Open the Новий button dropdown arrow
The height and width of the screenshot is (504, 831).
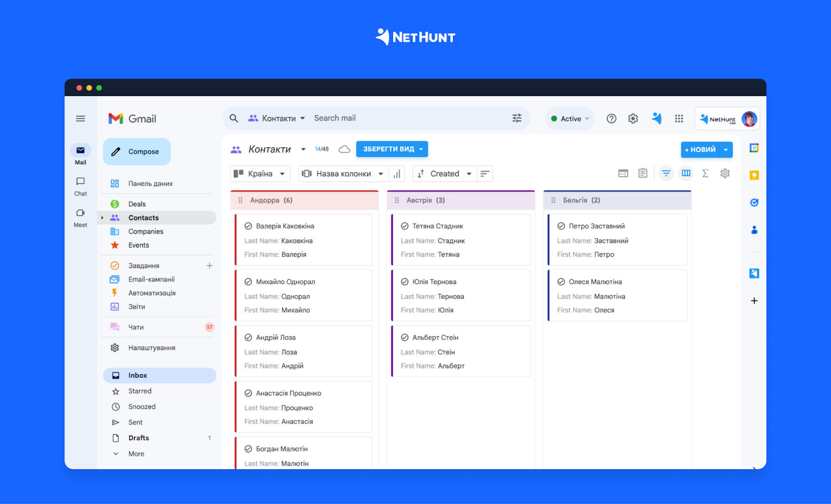pyautogui.click(x=726, y=150)
